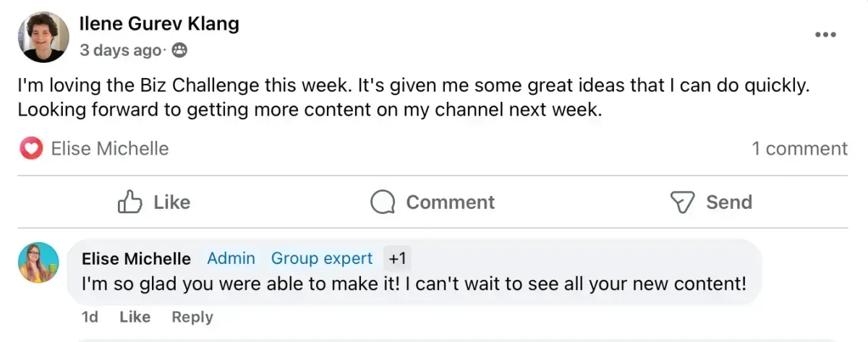Open the comment's "1d" timestamp
Image resolution: width=868 pixels, height=342 pixels.
(x=90, y=317)
